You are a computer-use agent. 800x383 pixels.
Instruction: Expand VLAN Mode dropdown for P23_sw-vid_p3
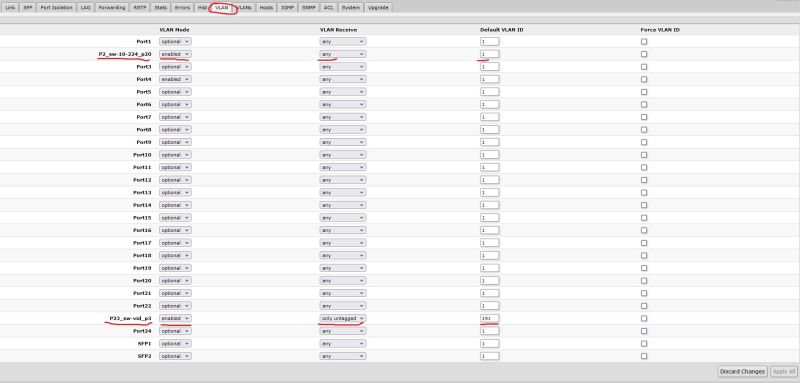pos(175,318)
